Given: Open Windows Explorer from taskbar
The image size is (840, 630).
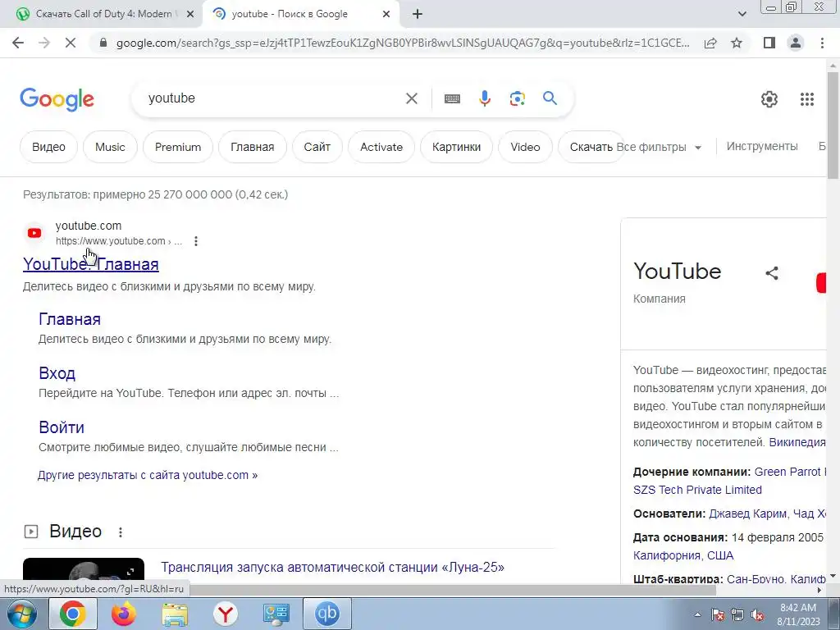Looking at the screenshot, I should click(x=175, y=614).
